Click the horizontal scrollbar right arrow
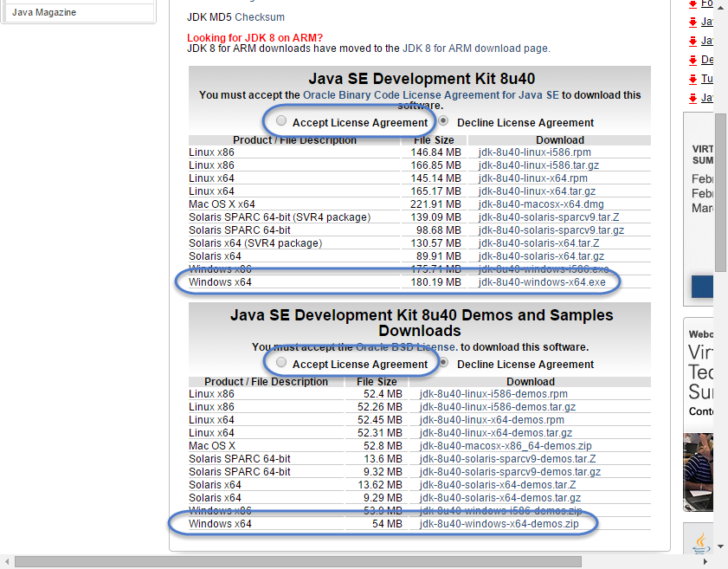This screenshot has height=569, width=728. [x=705, y=562]
